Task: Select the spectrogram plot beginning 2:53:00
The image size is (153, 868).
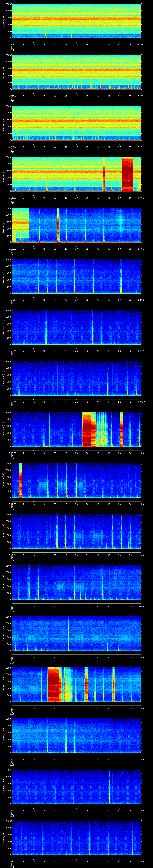Action: (x=76, y=72)
